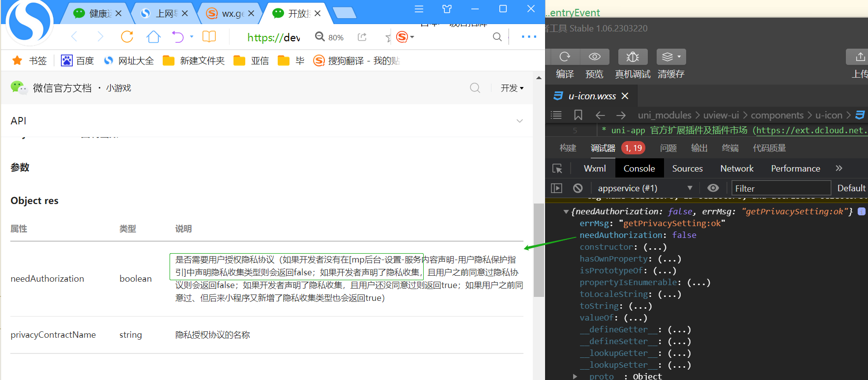Switch to Sources devtools tab
Viewport: 868px width, 380px height.
(688, 169)
